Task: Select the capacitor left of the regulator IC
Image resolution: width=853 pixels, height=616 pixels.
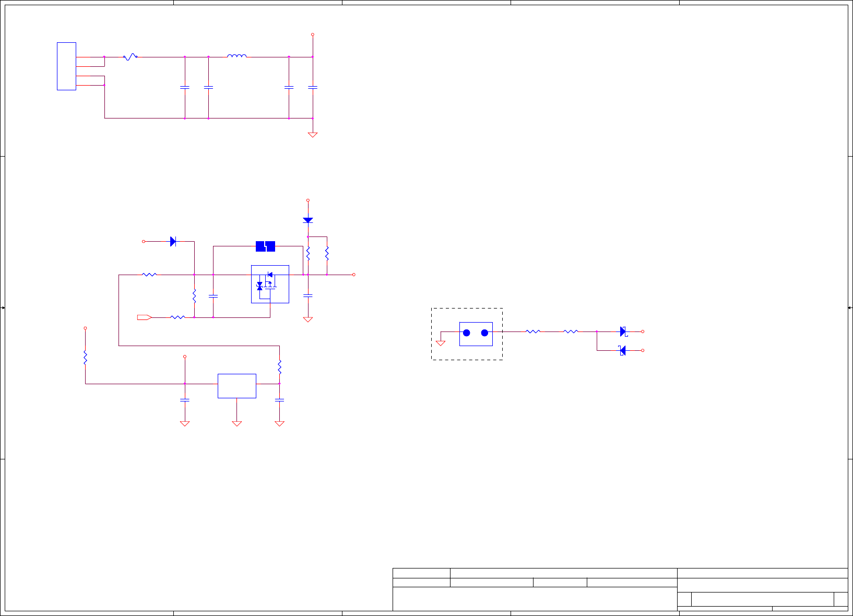Action: (185, 400)
